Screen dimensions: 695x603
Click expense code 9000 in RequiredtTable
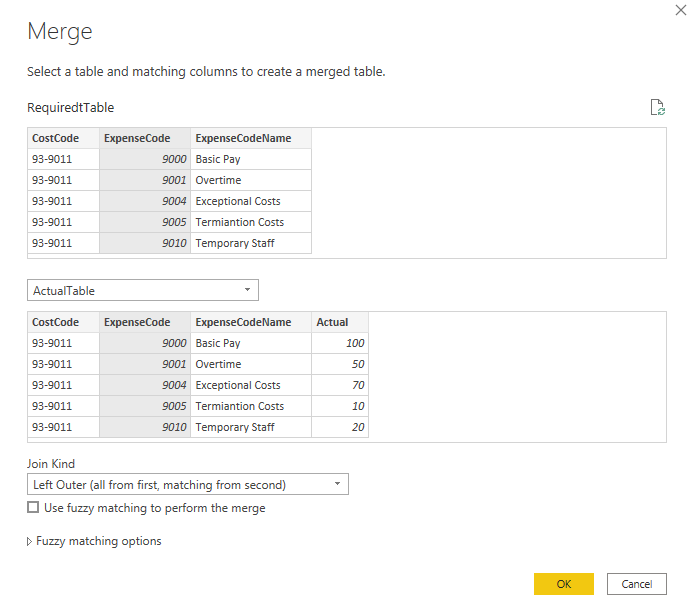point(145,159)
